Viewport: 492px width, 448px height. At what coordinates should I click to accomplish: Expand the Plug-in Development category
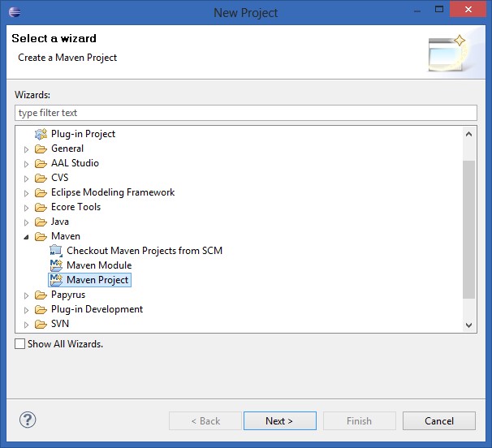(x=26, y=311)
